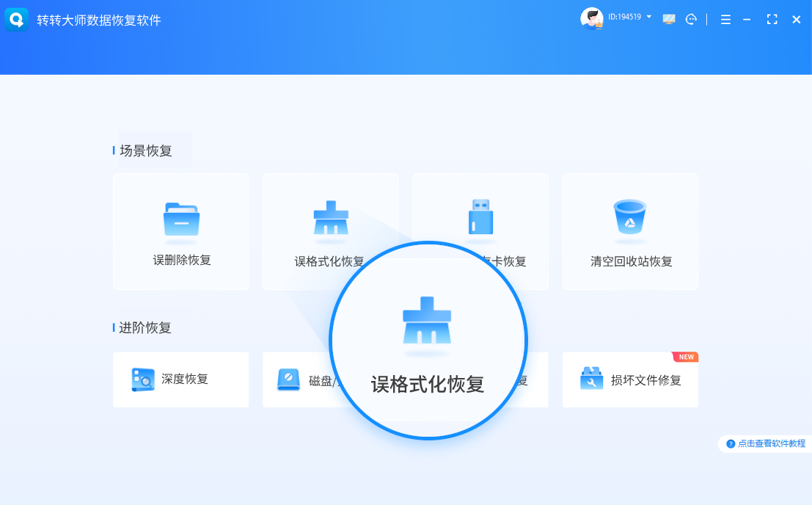Open the user avatar profile picture
The height and width of the screenshot is (505, 812).
(x=591, y=18)
